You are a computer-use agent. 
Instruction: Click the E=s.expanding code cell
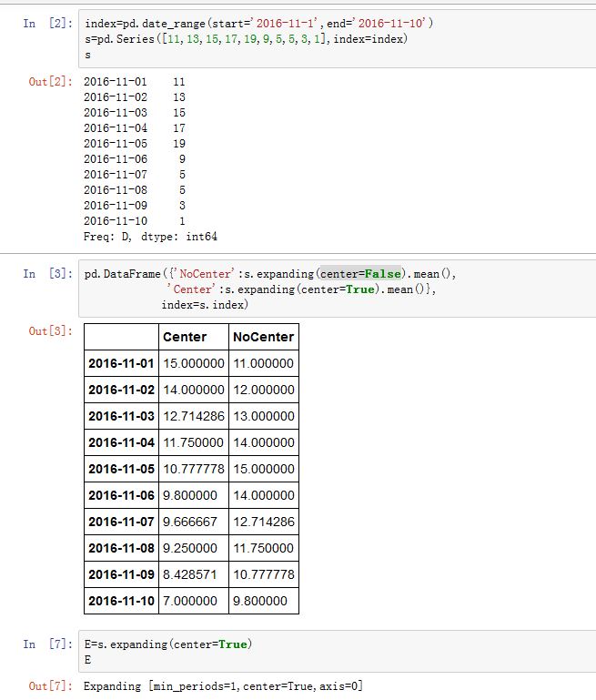tap(337, 651)
